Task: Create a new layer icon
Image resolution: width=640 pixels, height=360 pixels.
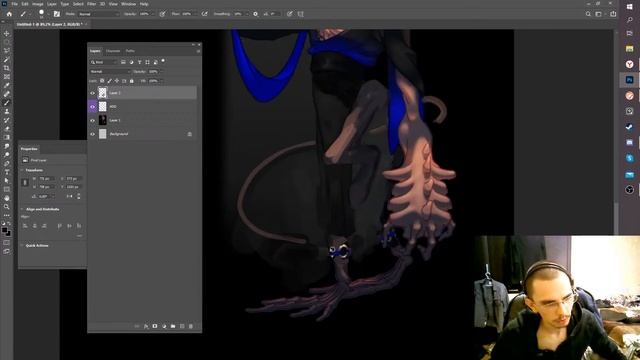Action: pyautogui.click(x=182, y=326)
